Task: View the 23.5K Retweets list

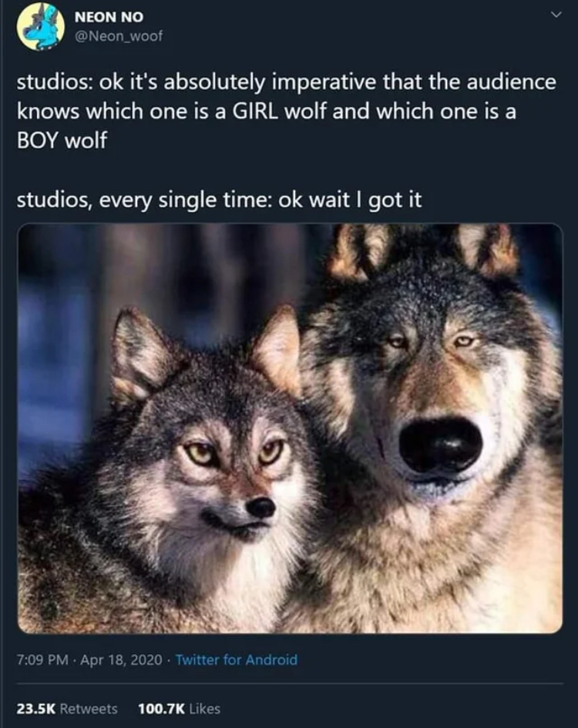Action: 67,709
